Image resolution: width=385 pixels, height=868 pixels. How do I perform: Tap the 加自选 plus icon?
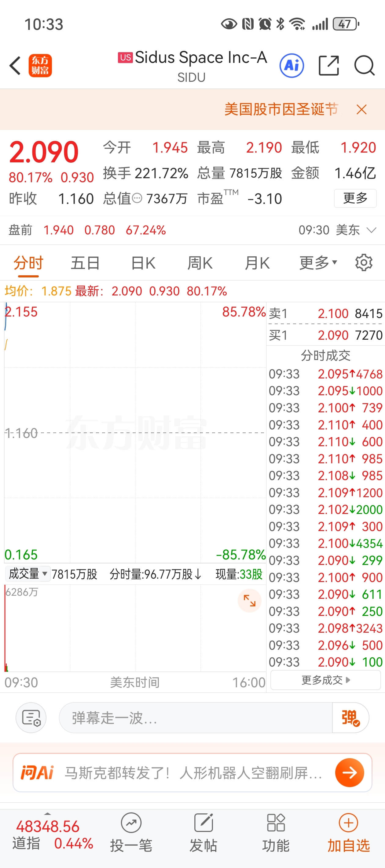point(349,823)
